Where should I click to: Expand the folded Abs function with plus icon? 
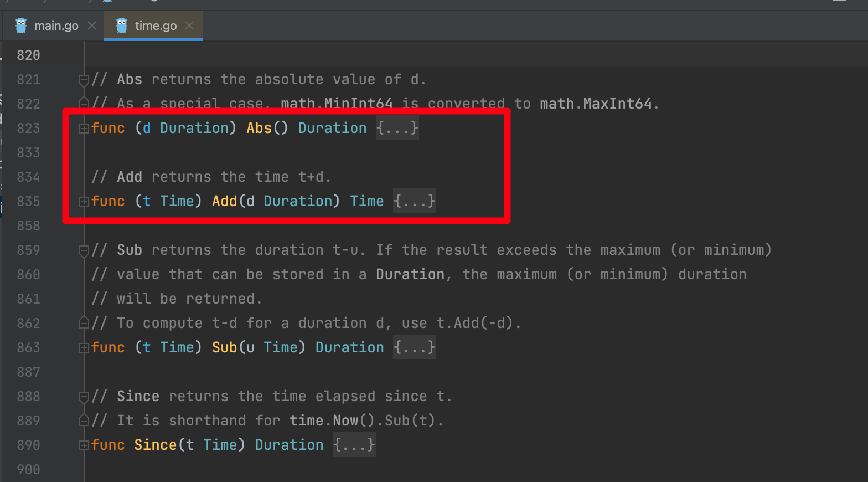[84, 129]
